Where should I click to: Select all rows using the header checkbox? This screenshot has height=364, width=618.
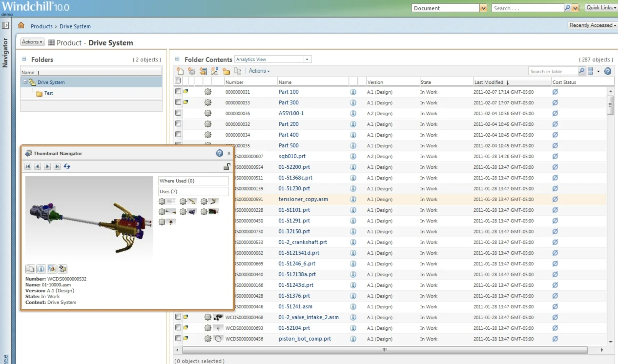click(x=178, y=81)
